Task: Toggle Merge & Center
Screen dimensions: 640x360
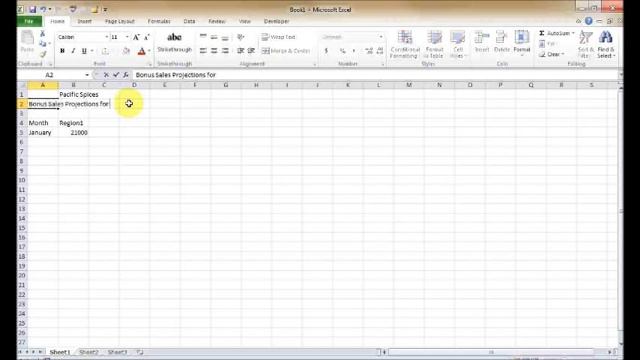Action: tap(286, 51)
